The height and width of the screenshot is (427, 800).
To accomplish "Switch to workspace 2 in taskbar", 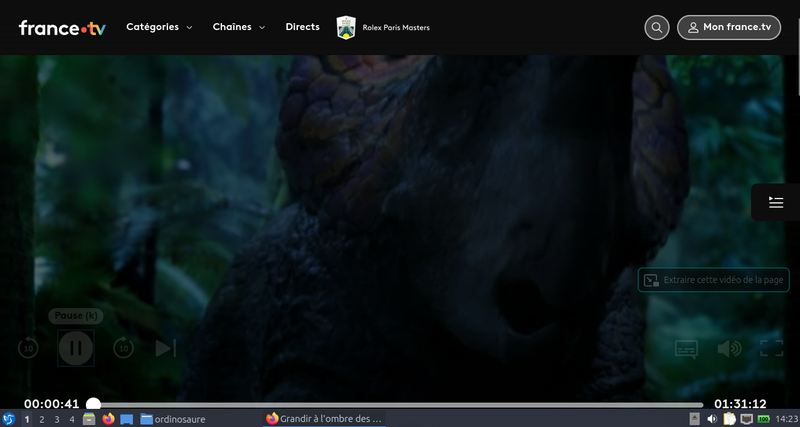I will [x=42, y=419].
